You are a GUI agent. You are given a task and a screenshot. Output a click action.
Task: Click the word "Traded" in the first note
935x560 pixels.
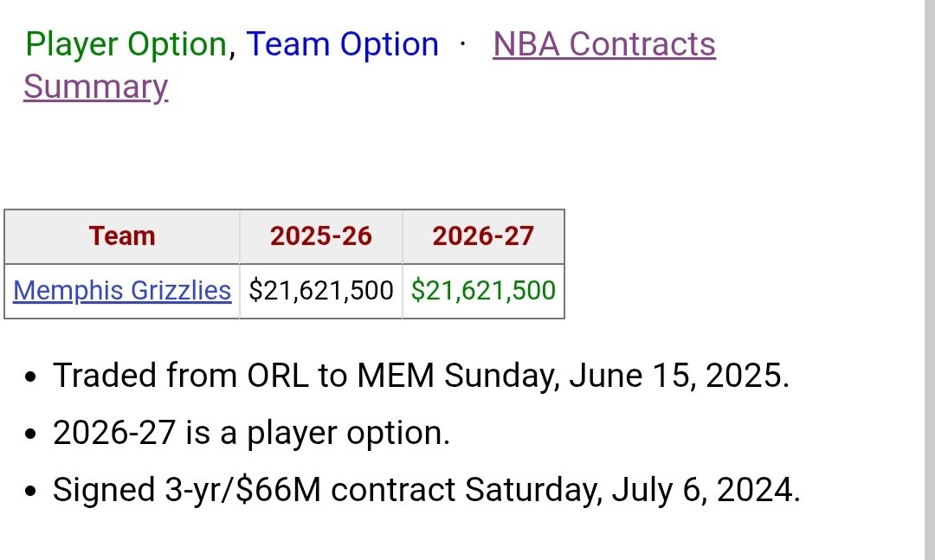pos(105,376)
